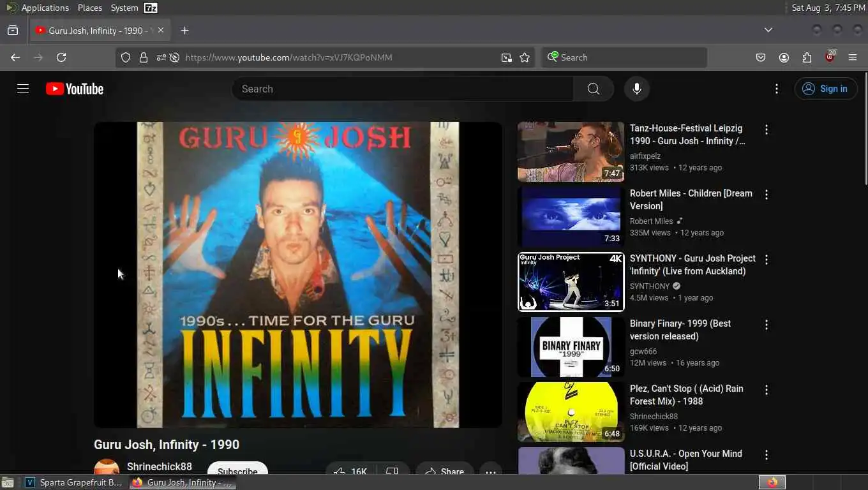Open U.S.U.R.A. Open Your Mind title
Viewport: 868px width, 490px height.
[686, 460]
